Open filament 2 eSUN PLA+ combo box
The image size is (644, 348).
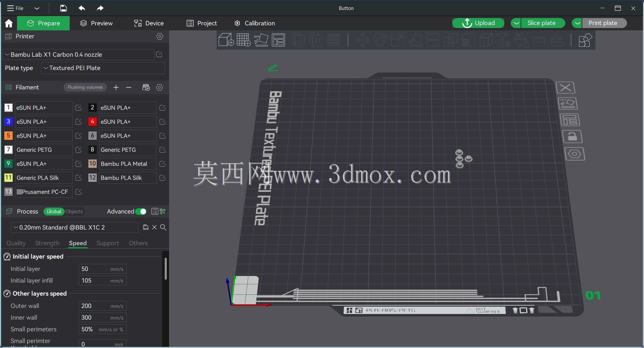[x=127, y=108]
